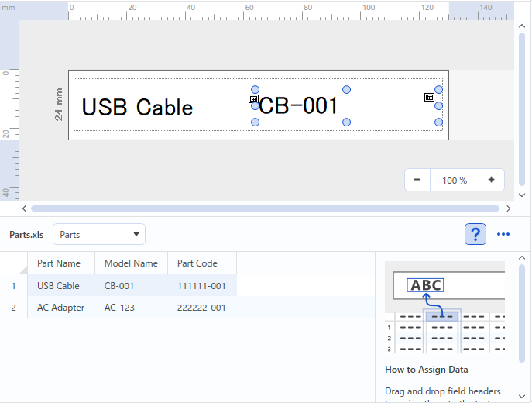Select the Model Name column header

tap(131, 263)
